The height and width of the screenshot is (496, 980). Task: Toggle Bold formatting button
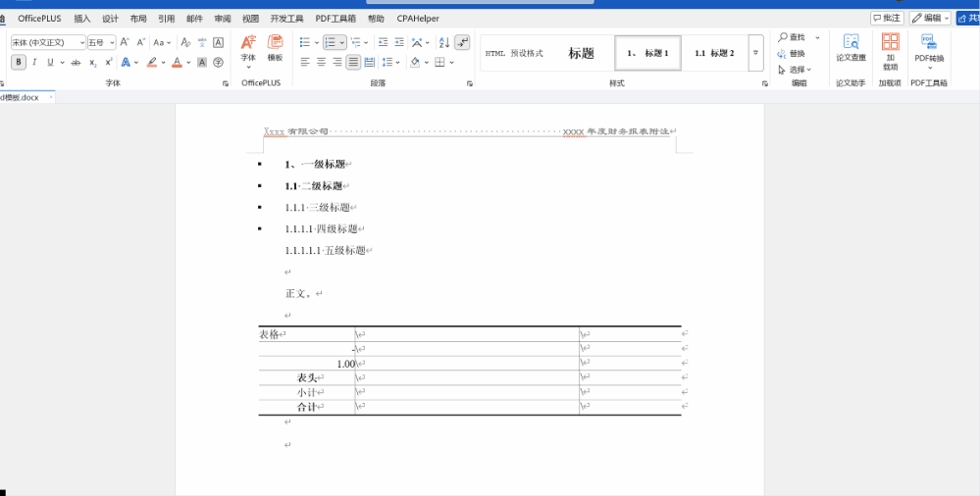18,62
